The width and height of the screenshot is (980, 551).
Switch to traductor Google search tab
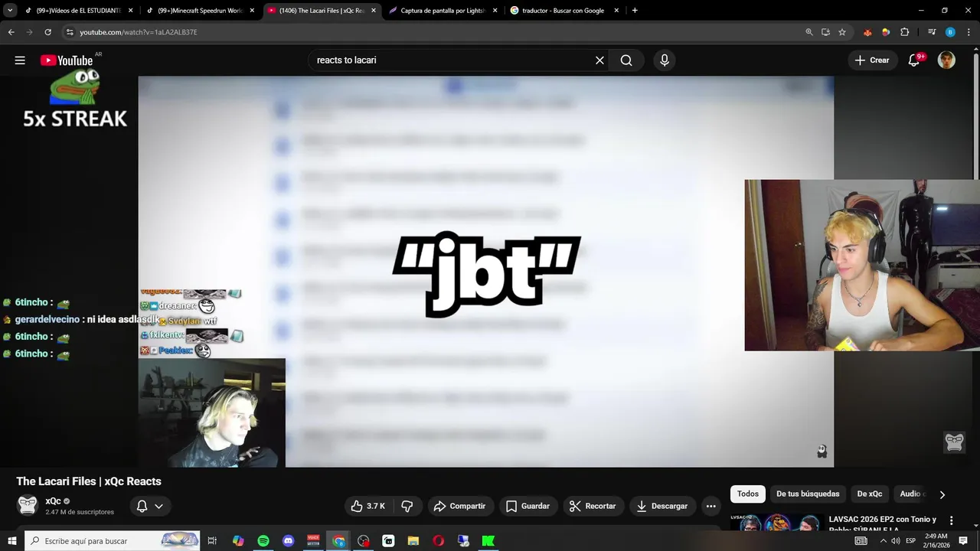pos(564,11)
